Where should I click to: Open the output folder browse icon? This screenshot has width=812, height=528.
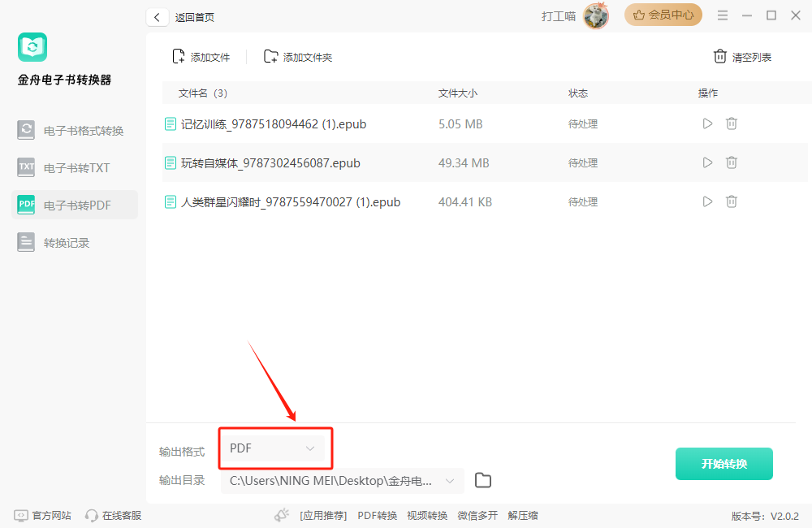point(483,480)
